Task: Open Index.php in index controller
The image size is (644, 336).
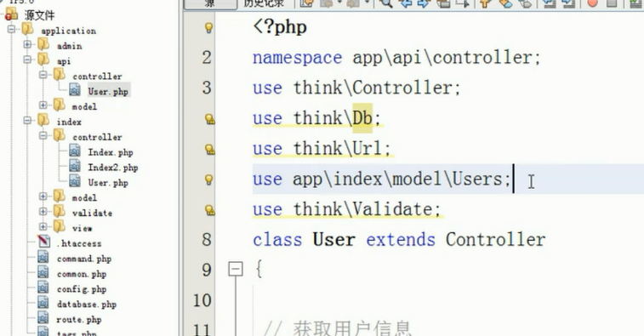Action: pyautogui.click(x=111, y=152)
